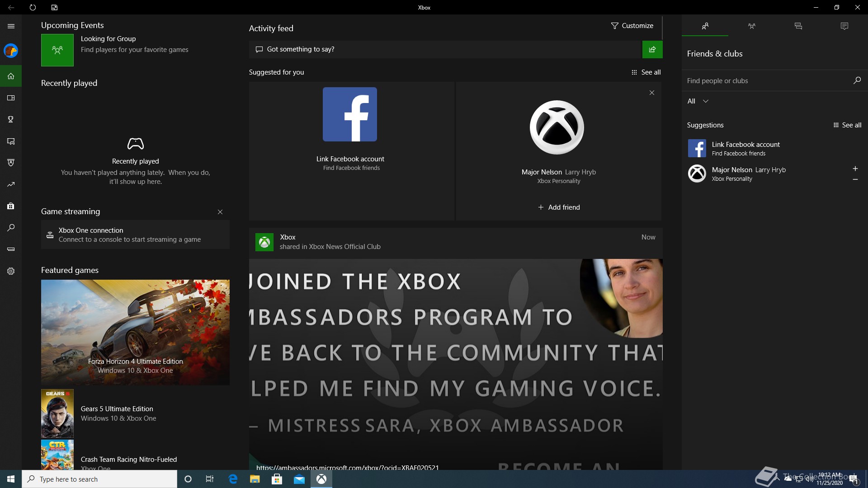Open Achievements trophy icon
The image size is (868, 488).
point(11,119)
